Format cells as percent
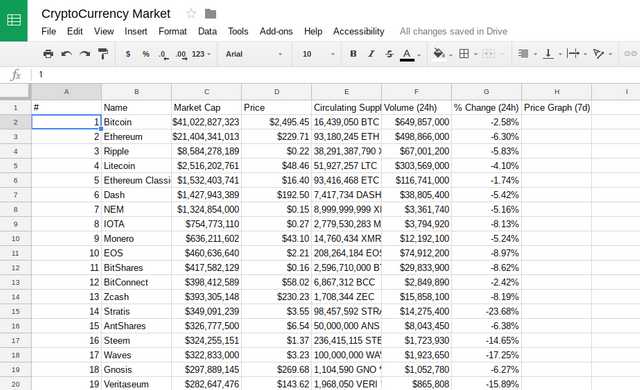 coord(146,54)
